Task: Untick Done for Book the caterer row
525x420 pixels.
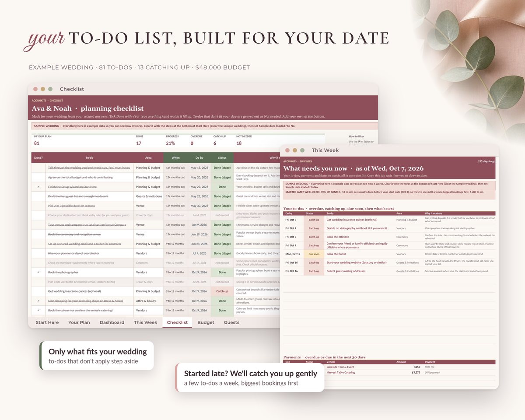Action: click(x=38, y=310)
